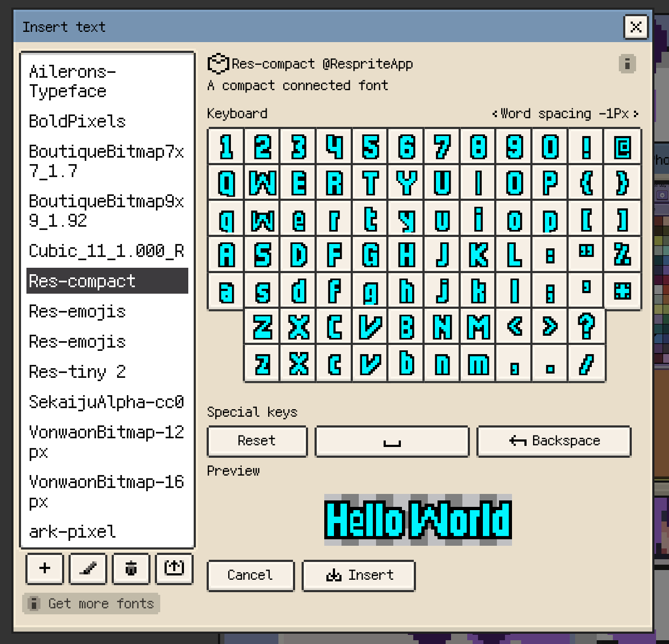The image size is (669, 644).
Task: Open the Get more fonts link
Action: click(91, 604)
